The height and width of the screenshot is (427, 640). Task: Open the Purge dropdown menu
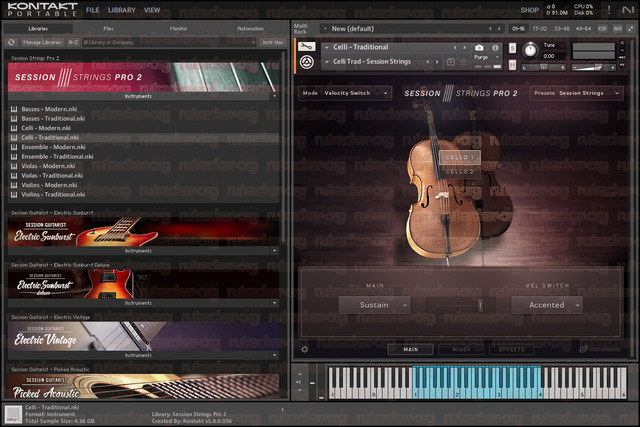tap(487, 58)
